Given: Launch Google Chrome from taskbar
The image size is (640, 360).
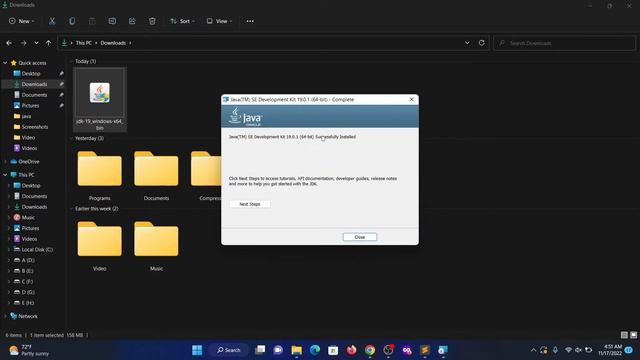Looking at the screenshot, I should pyautogui.click(x=370, y=350).
